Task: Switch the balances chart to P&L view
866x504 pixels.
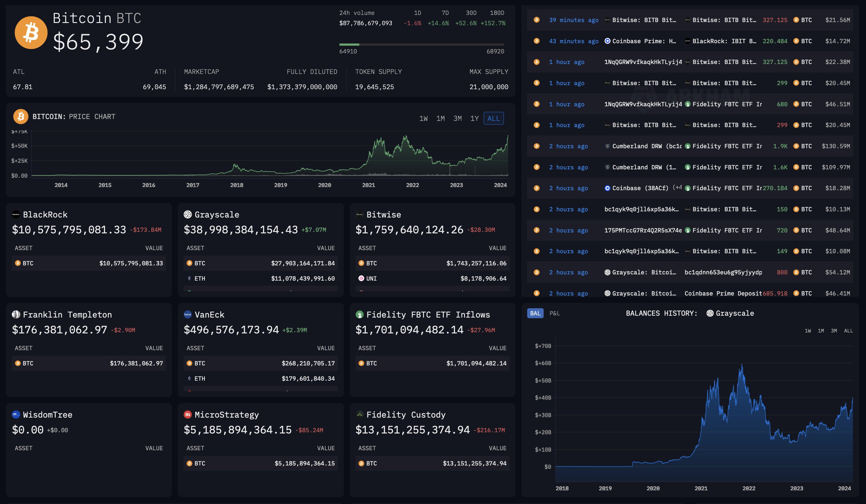Action: (556, 313)
